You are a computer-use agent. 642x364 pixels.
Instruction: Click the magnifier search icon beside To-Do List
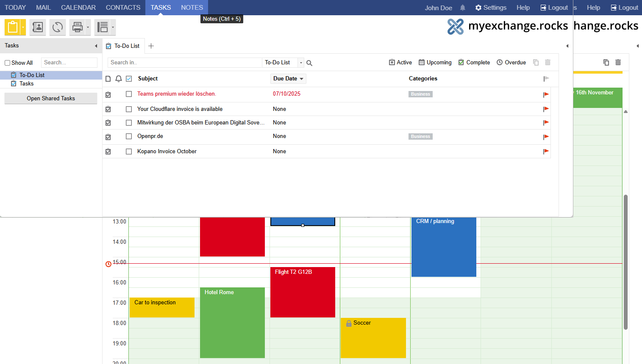(x=309, y=63)
